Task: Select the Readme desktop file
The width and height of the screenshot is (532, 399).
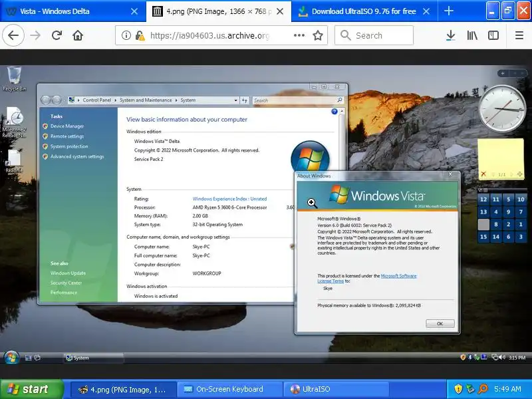Action: tap(14, 161)
